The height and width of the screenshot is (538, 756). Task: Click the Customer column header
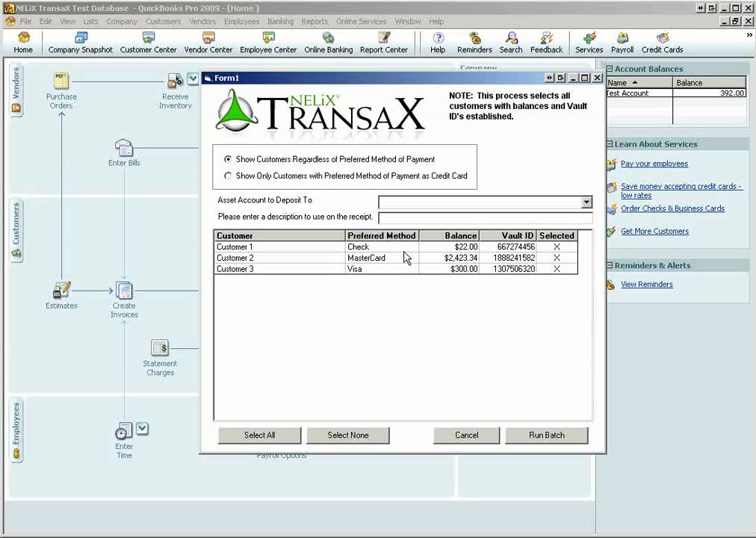tap(279, 235)
